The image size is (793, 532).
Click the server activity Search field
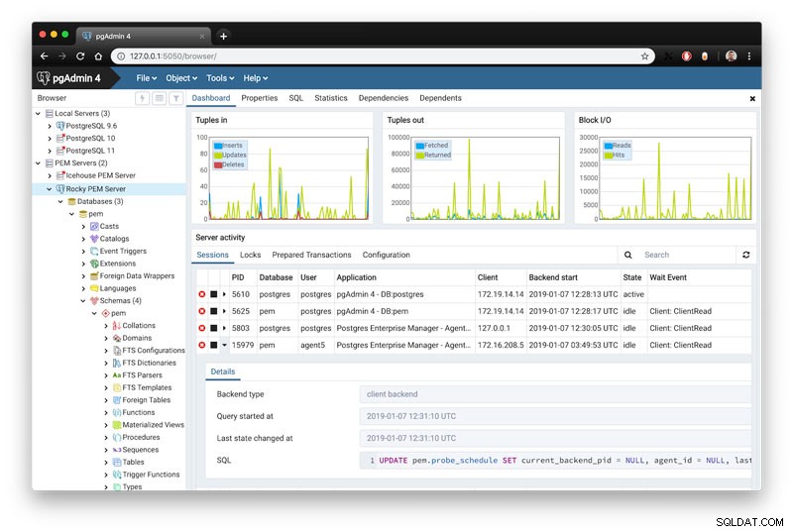687,255
